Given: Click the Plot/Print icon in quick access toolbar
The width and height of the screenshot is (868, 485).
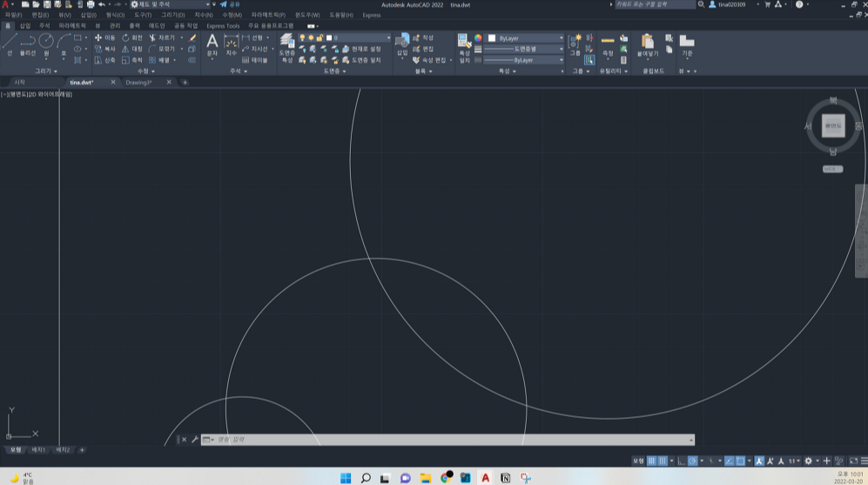Looking at the screenshot, I should (91, 4).
